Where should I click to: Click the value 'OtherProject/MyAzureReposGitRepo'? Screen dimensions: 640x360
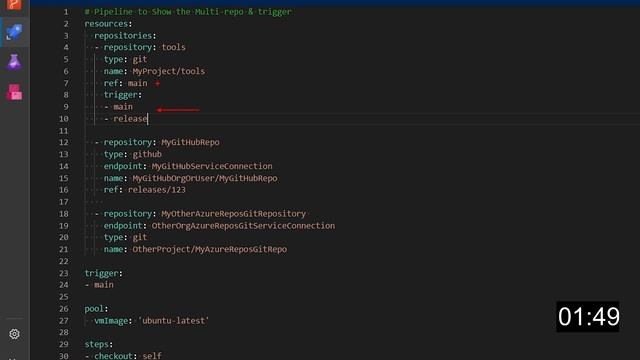click(209, 249)
